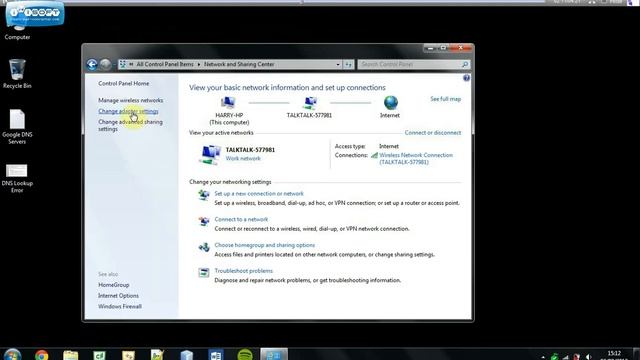This screenshot has width=640, height=360.
Task: Click Connect to a network link
Action: coord(241,219)
